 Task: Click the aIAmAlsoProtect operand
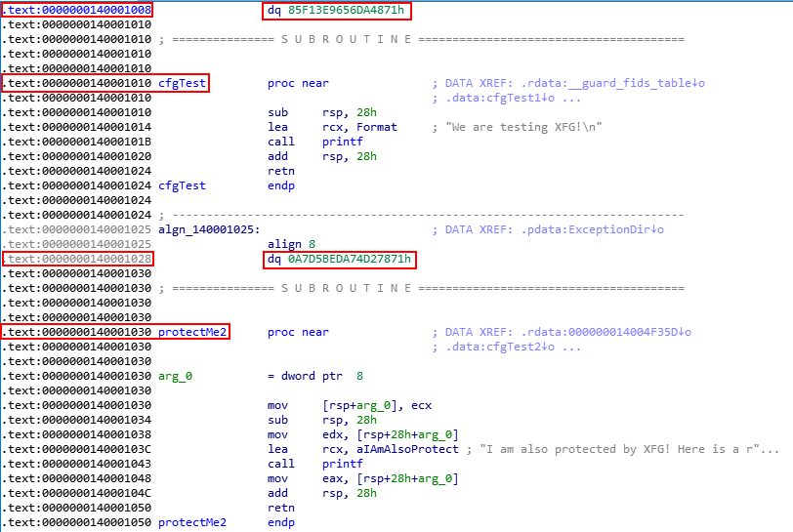407,450
